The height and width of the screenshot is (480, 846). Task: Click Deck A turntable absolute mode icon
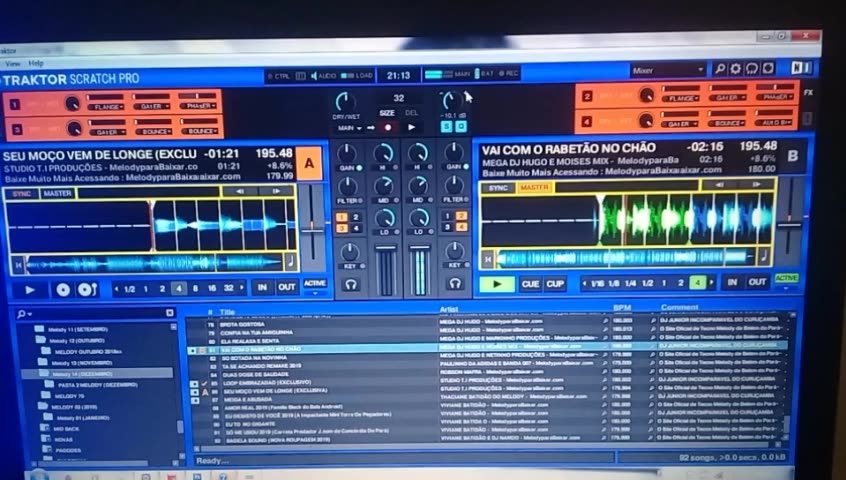(x=87, y=290)
